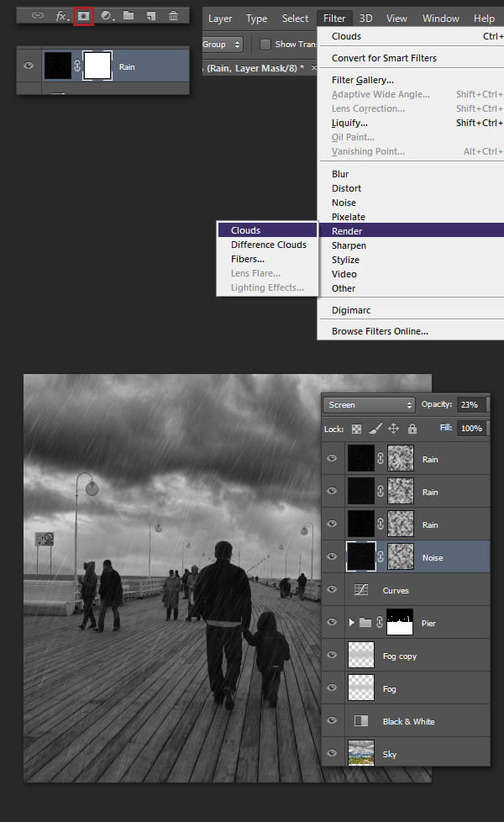Viewport: 504px width, 822px height.
Task: Expand the Pier group
Action: coord(352,623)
